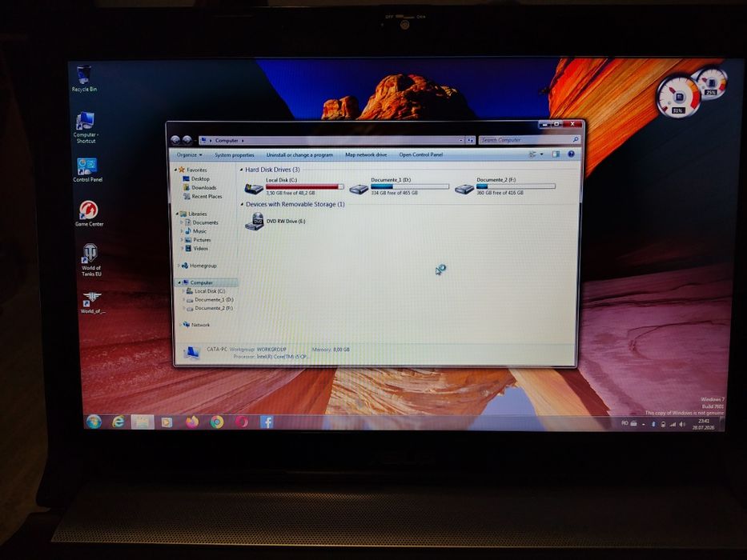Collapse the Libraries tree node
Screen dimensions: 747x560
[x=177, y=214]
